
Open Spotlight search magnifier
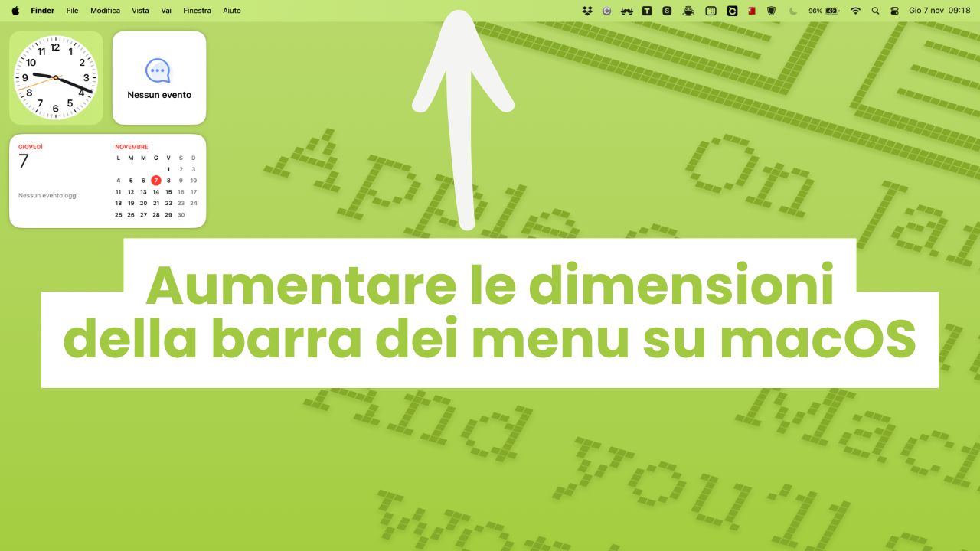click(876, 11)
